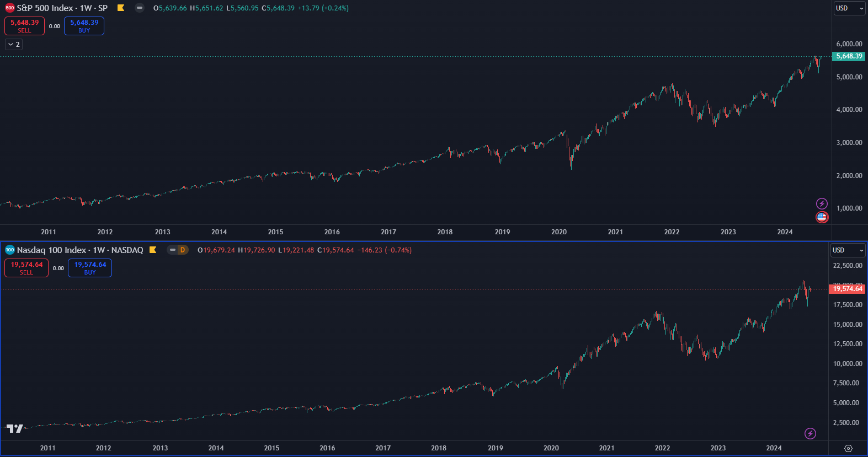Click the Nasdaq open value O19,679.24
The image size is (868, 457).
(x=216, y=250)
